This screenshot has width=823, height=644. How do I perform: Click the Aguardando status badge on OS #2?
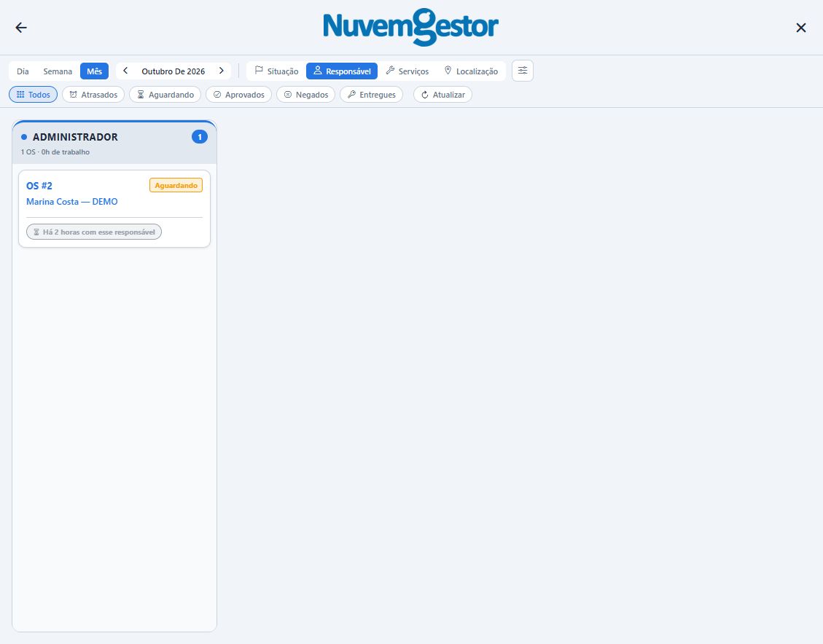176,185
